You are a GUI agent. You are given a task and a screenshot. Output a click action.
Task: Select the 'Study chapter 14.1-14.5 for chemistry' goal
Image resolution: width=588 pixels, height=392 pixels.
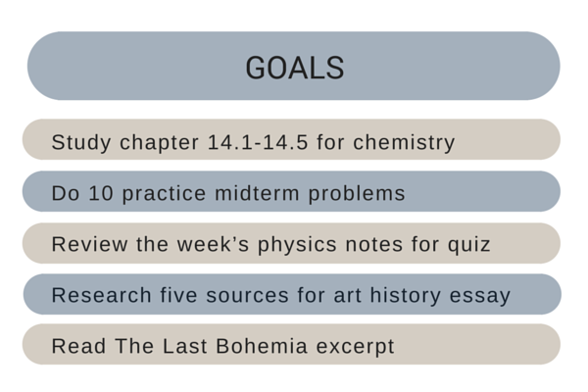291,139
